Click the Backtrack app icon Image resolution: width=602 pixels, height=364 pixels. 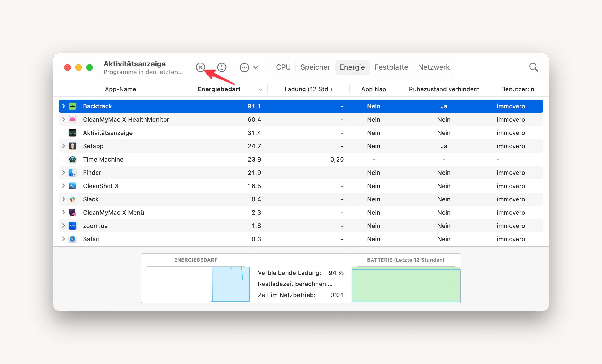(72, 106)
